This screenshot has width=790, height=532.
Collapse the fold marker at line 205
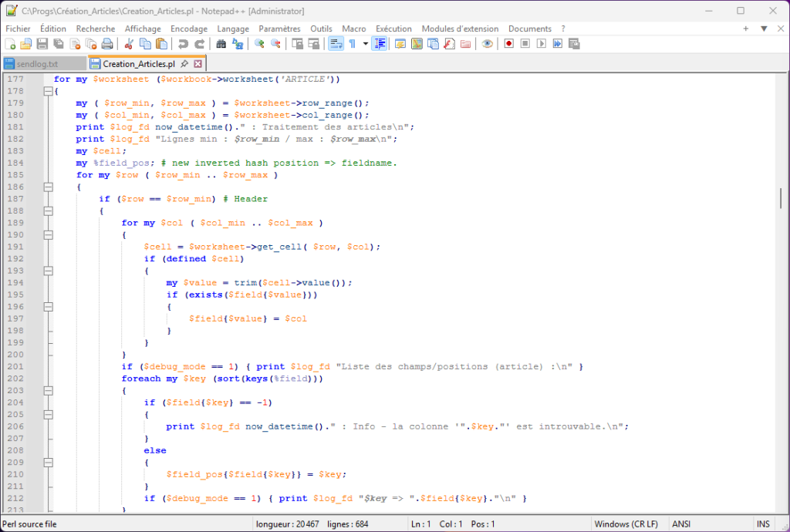point(49,415)
